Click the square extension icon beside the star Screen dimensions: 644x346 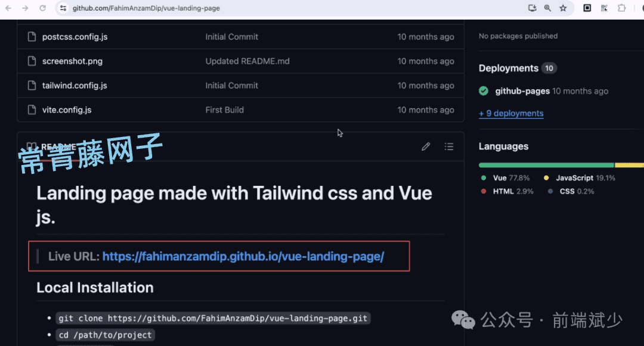[x=587, y=8]
